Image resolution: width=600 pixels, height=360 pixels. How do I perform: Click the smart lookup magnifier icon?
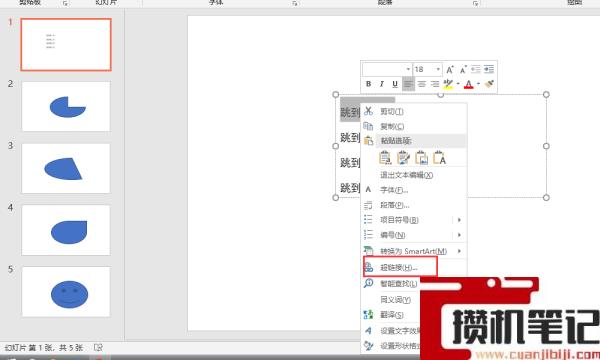pyautogui.click(x=368, y=283)
